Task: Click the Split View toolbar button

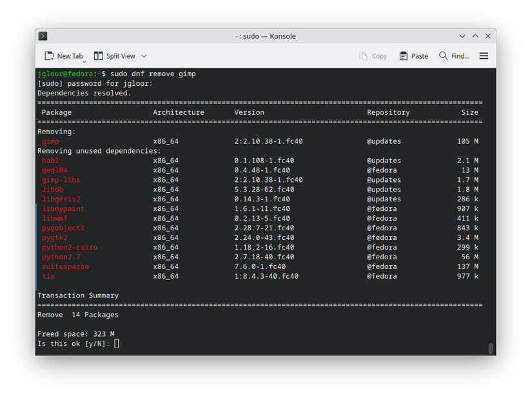Action: (115, 56)
